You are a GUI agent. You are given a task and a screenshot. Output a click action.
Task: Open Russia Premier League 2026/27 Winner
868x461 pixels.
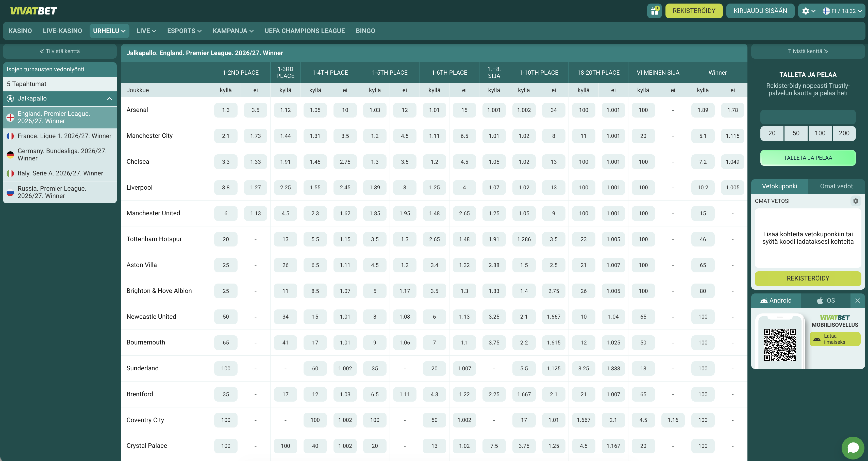60,192
